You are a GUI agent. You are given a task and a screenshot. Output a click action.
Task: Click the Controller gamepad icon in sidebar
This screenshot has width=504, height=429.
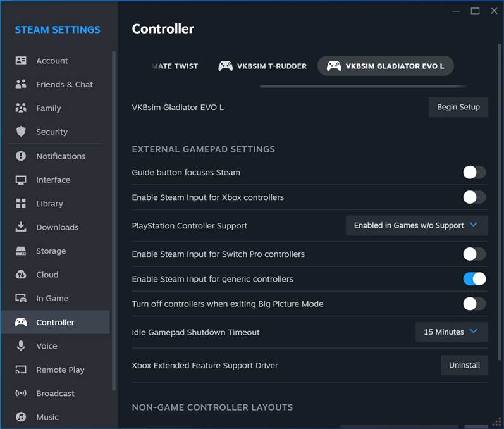click(21, 322)
